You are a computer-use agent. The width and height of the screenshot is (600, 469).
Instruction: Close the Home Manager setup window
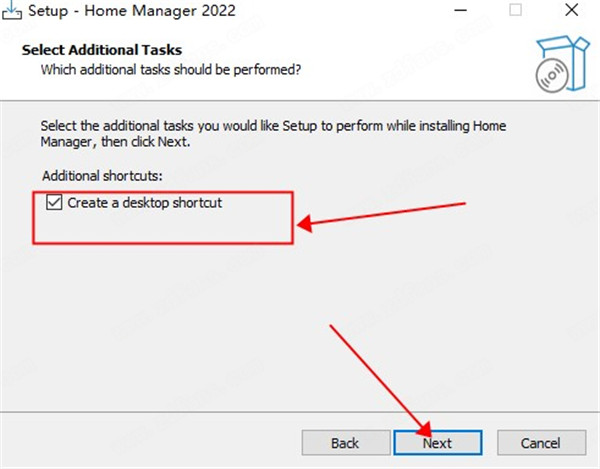[x=572, y=10]
